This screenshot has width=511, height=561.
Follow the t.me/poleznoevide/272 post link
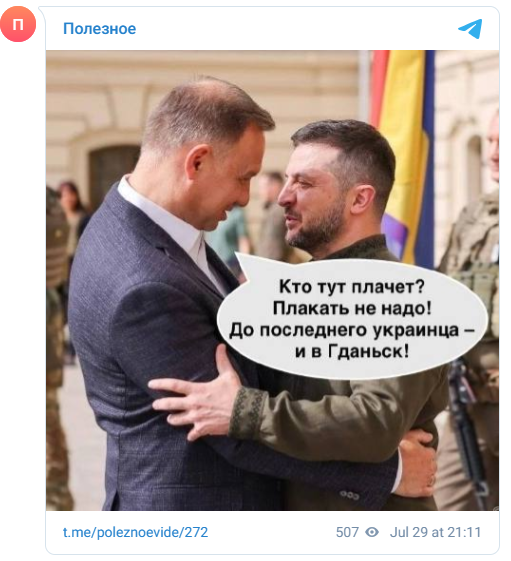135,532
